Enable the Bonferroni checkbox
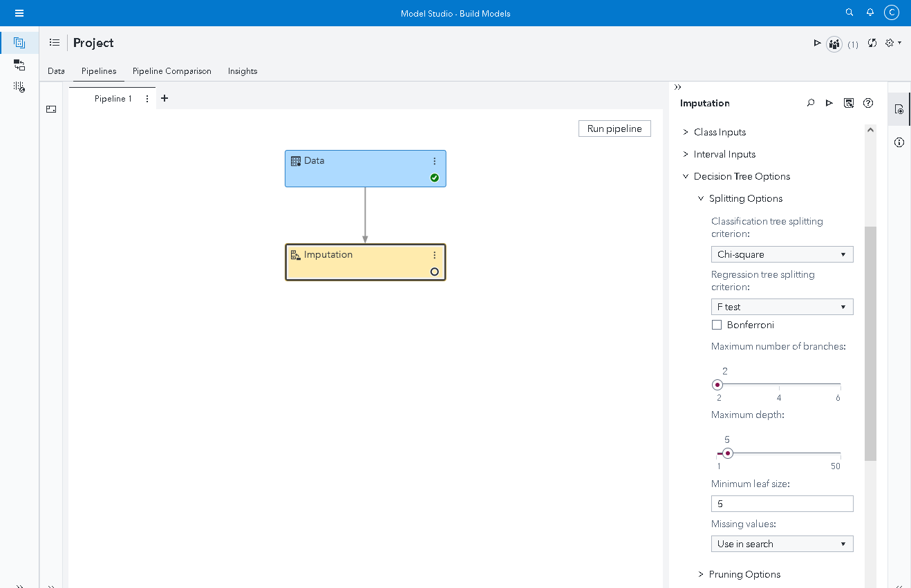 717,325
